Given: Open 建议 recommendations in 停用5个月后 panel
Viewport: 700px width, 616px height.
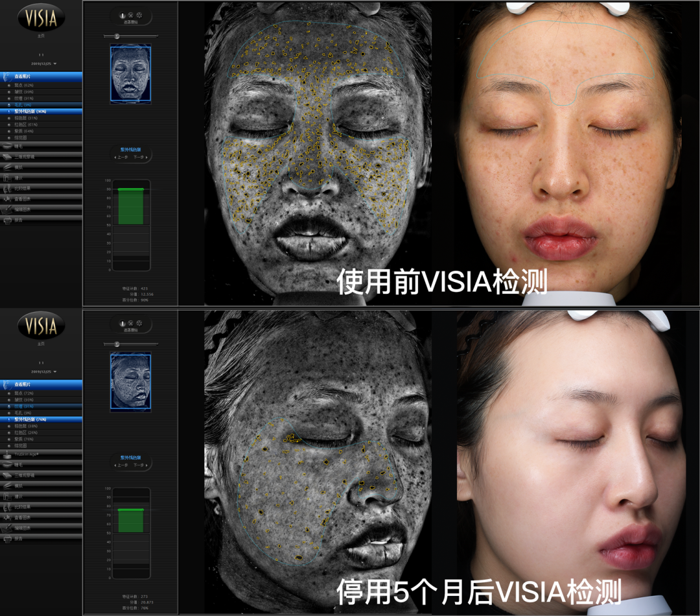Looking at the screenshot, I should pos(41,496).
